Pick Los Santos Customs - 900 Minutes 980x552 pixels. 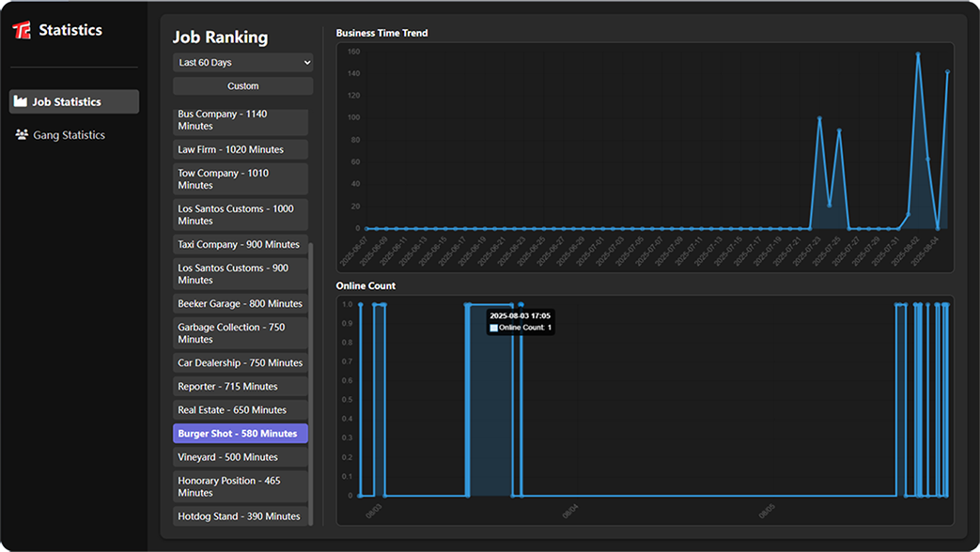tap(240, 274)
